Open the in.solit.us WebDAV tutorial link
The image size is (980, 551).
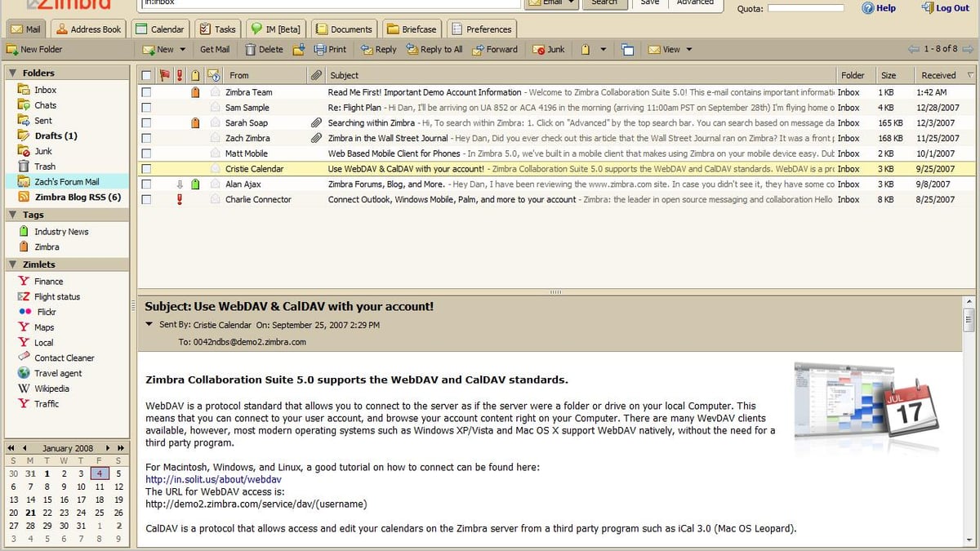[213, 479]
